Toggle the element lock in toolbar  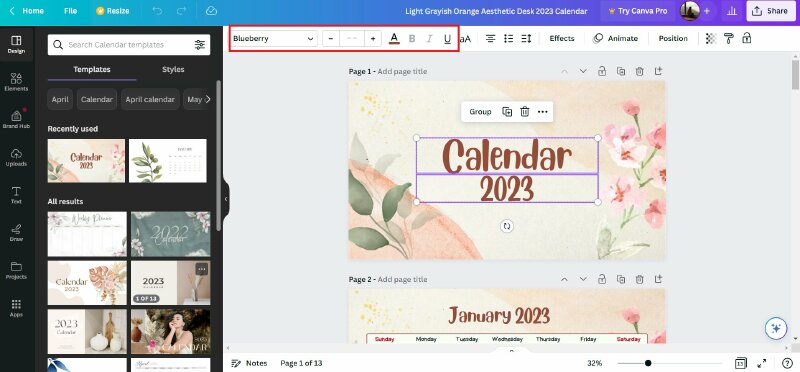point(746,38)
